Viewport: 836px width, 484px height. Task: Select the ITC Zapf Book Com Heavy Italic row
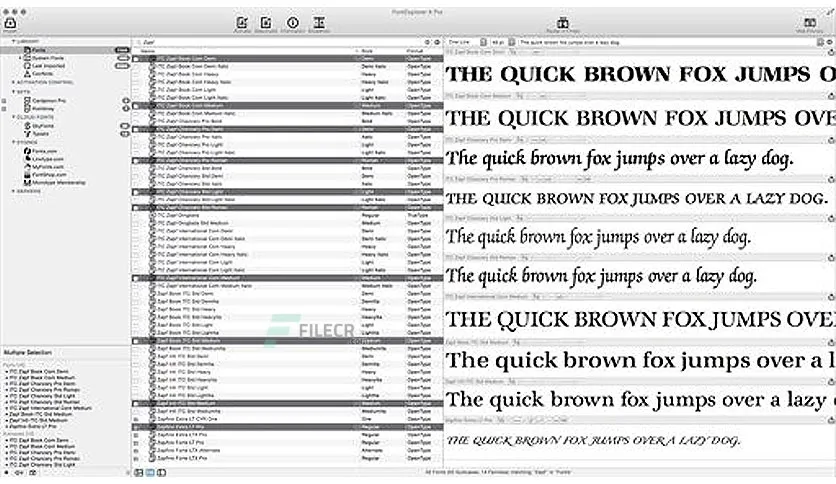tap(287, 82)
